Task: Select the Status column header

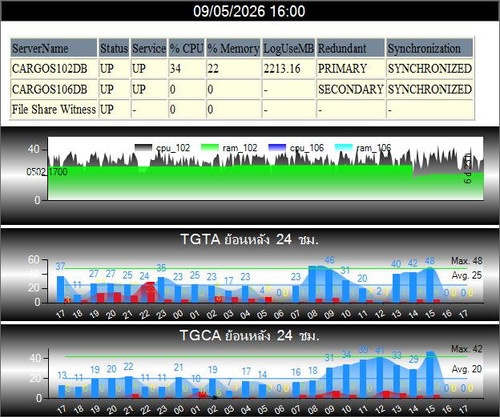Action: [114, 48]
